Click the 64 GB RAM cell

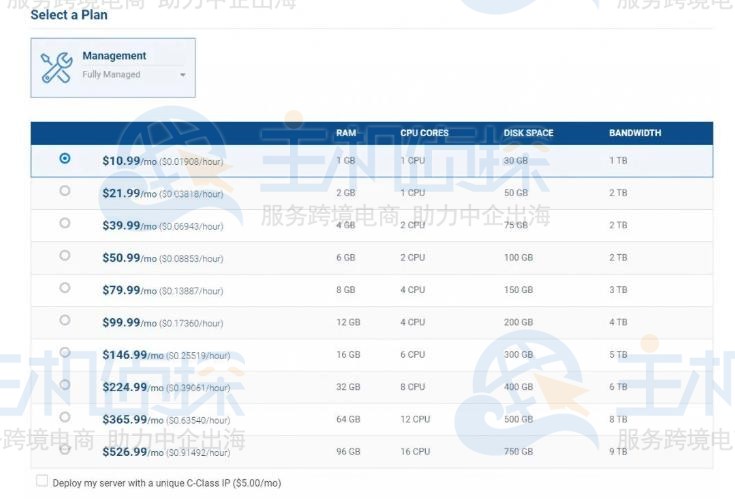coord(348,419)
